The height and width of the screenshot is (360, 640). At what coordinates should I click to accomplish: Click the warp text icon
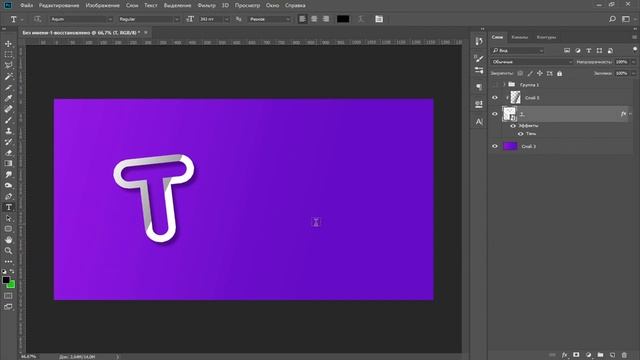click(361, 19)
